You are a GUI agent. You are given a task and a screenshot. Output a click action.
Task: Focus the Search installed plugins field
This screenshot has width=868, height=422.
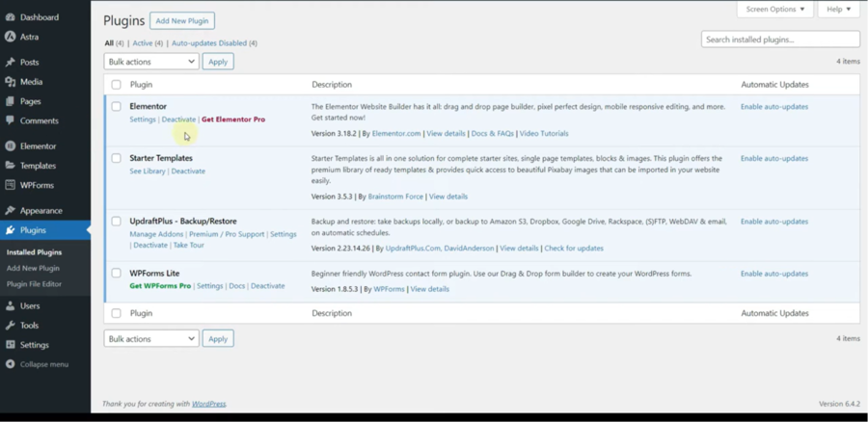click(780, 40)
